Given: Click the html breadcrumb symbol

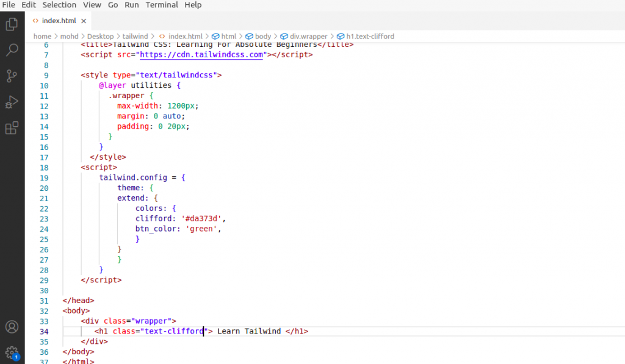Looking at the screenshot, I should [x=225, y=36].
